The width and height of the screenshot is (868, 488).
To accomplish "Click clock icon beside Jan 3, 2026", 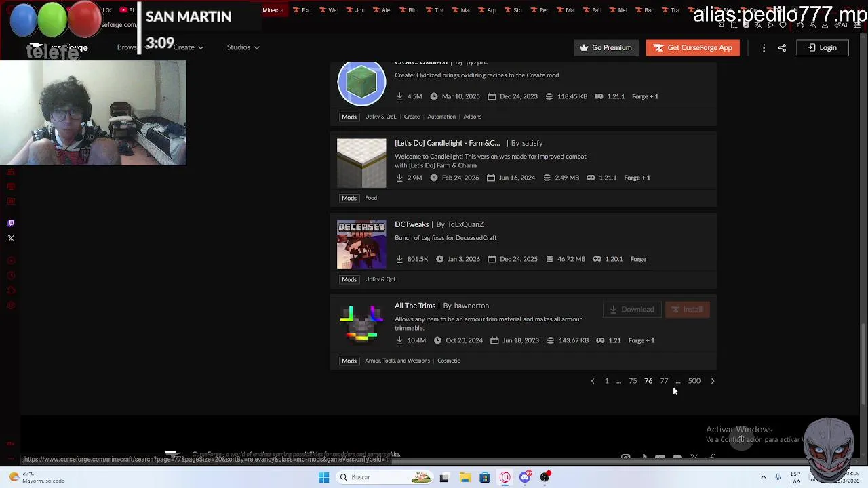I will tap(439, 259).
